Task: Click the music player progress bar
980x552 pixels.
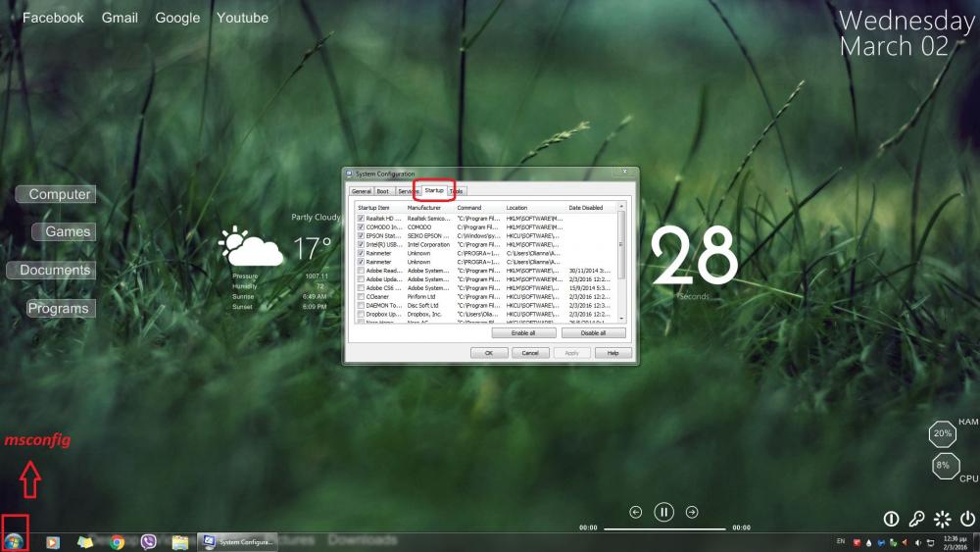Action: (x=664, y=528)
